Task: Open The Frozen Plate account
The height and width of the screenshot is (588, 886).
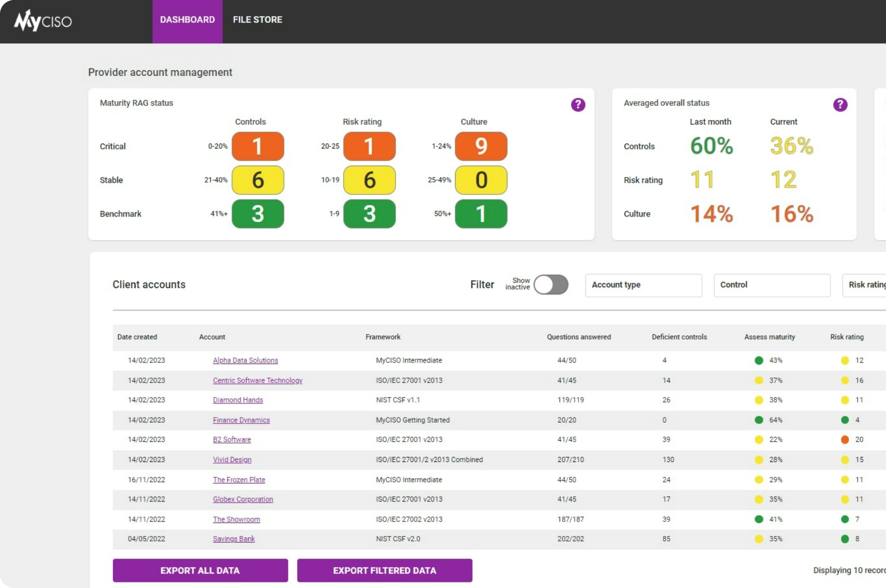Action: [x=239, y=479]
